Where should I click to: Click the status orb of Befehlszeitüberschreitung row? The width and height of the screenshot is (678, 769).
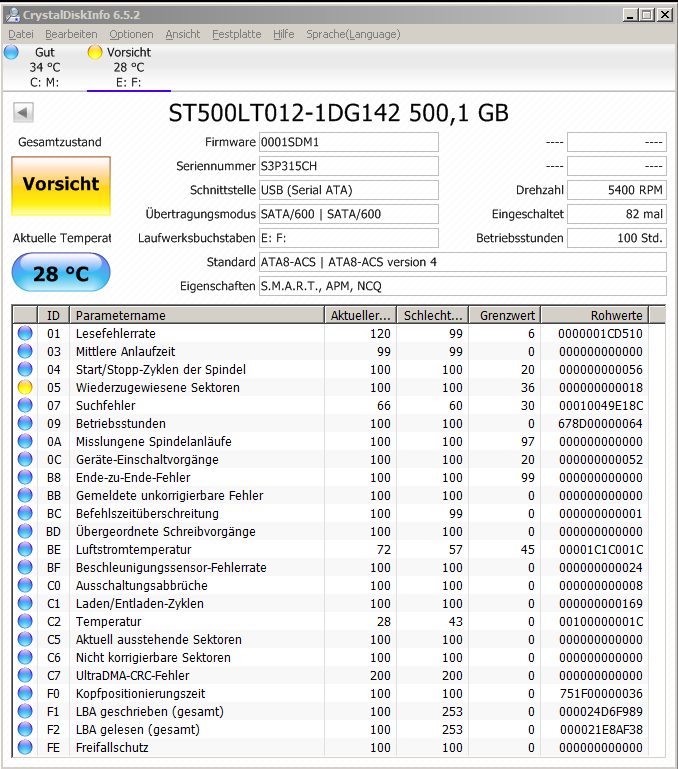click(x=25, y=513)
